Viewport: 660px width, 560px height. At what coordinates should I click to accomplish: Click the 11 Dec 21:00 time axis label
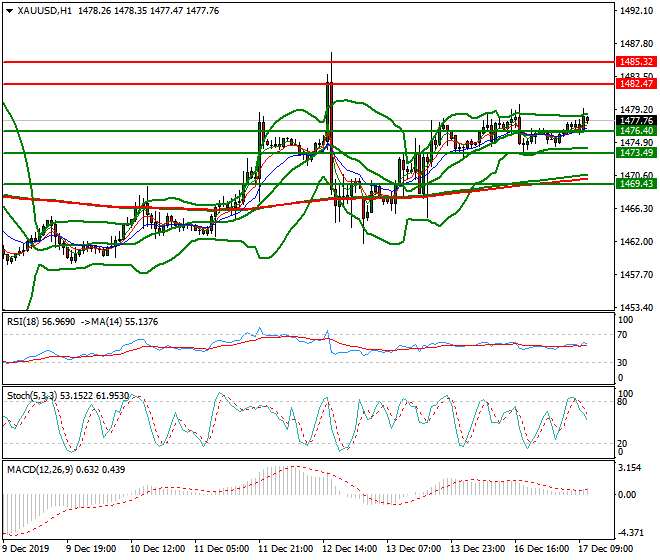(x=285, y=549)
